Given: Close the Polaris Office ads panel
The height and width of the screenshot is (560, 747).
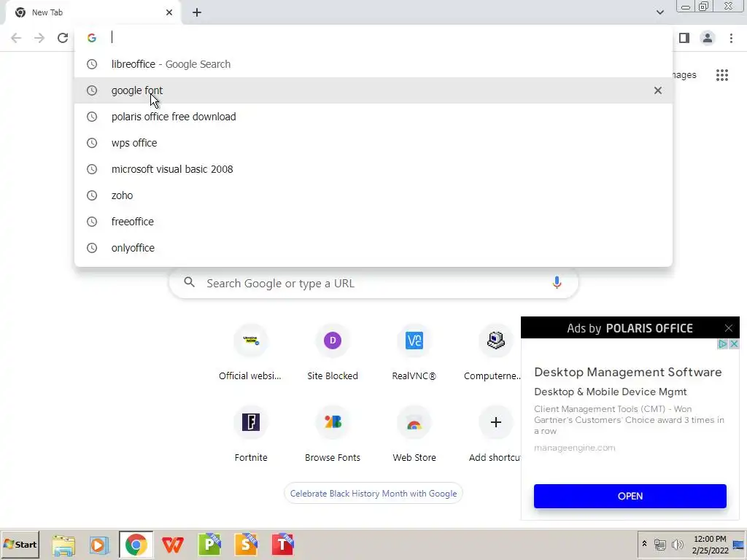Looking at the screenshot, I should (729, 328).
